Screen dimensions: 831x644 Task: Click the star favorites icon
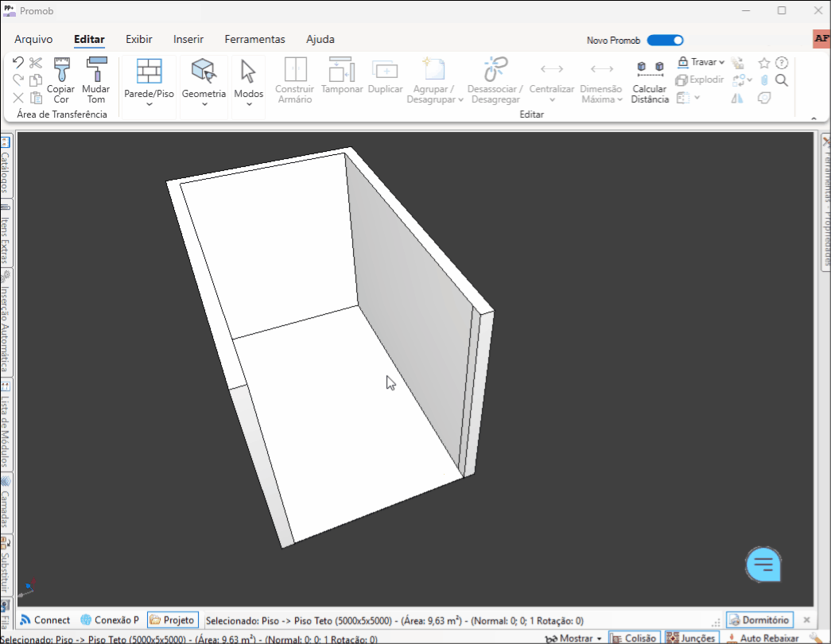tap(763, 63)
